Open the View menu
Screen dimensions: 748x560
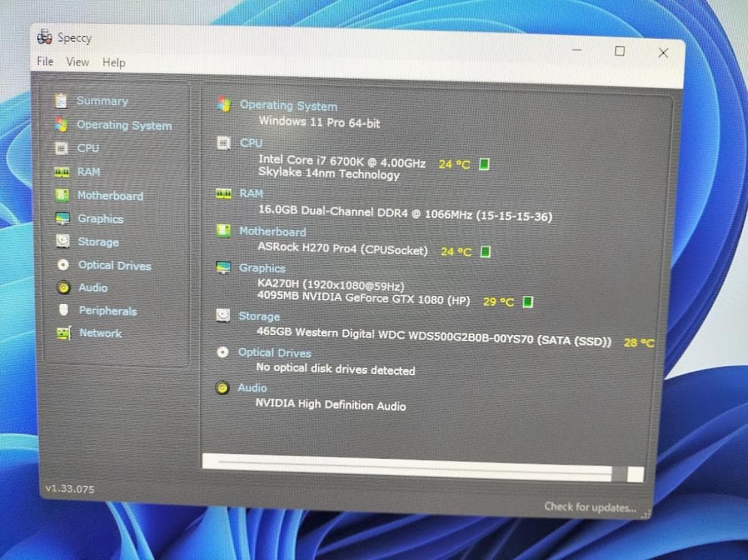(78, 62)
